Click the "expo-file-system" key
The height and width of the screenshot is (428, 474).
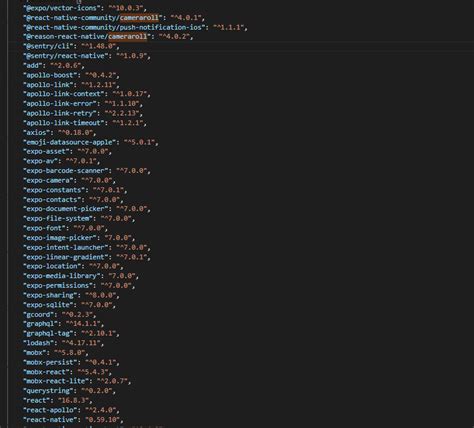click(58, 219)
